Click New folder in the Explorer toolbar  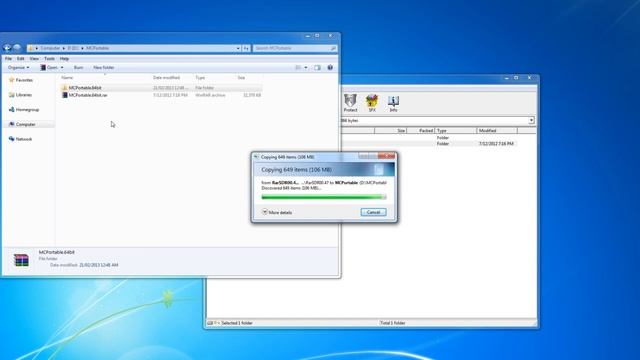click(103, 67)
